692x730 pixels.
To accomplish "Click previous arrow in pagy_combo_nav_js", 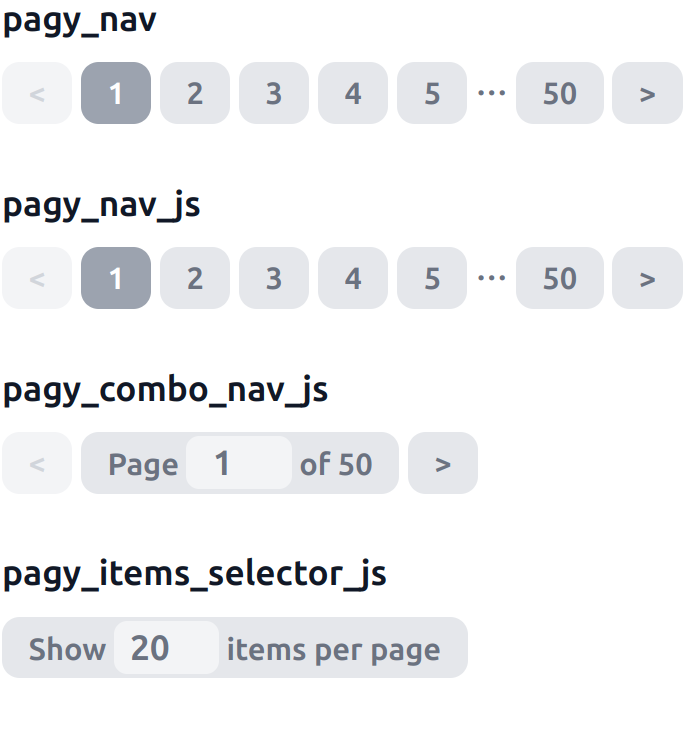I will pyautogui.click(x=37, y=463).
